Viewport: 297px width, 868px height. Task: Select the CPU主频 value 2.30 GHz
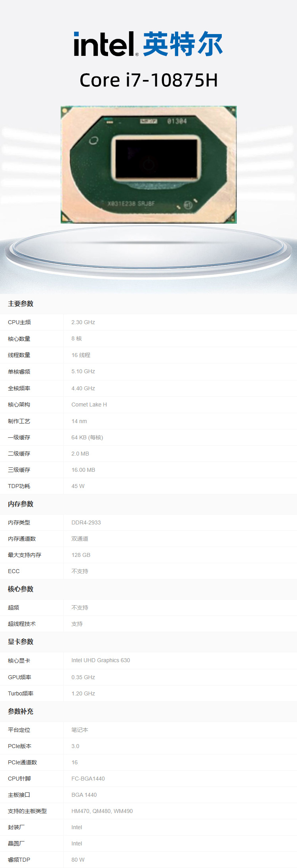(x=83, y=322)
